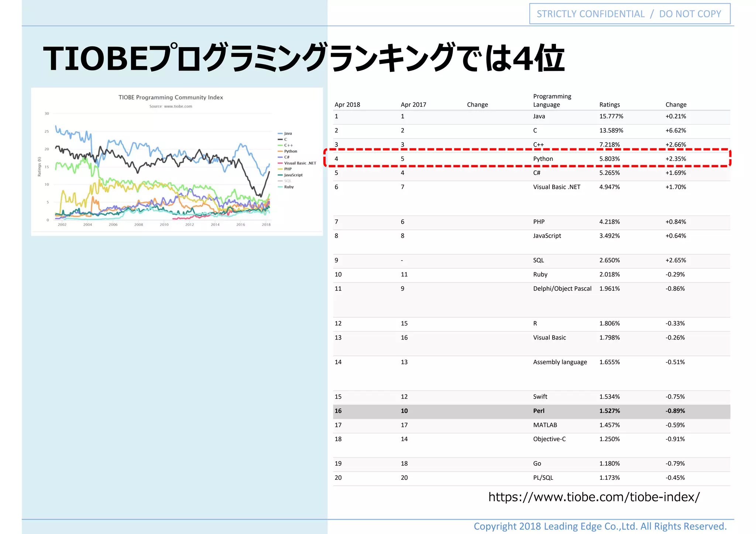Click the '+6.62%' change value
Image resolution: width=756 pixels, height=534 pixels.
click(x=676, y=130)
